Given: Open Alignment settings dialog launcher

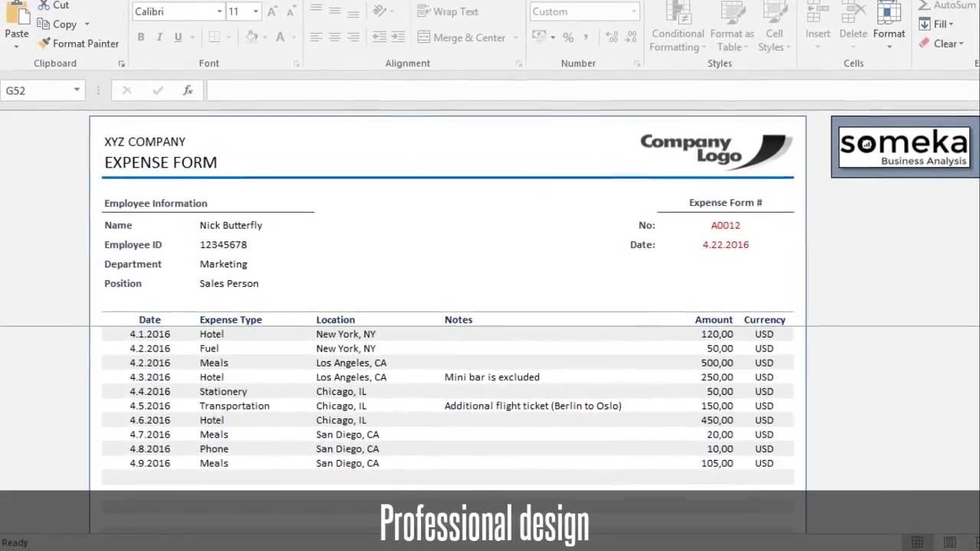Looking at the screenshot, I should coord(519,64).
